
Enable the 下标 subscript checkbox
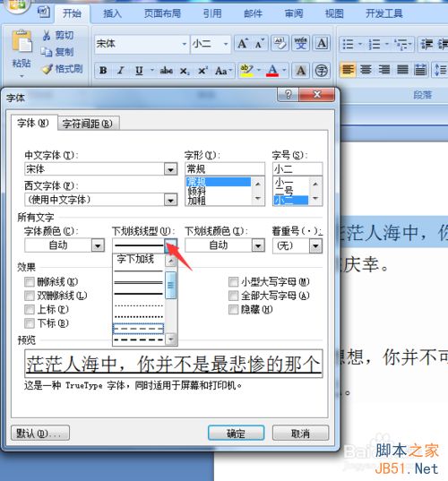[x=30, y=323]
